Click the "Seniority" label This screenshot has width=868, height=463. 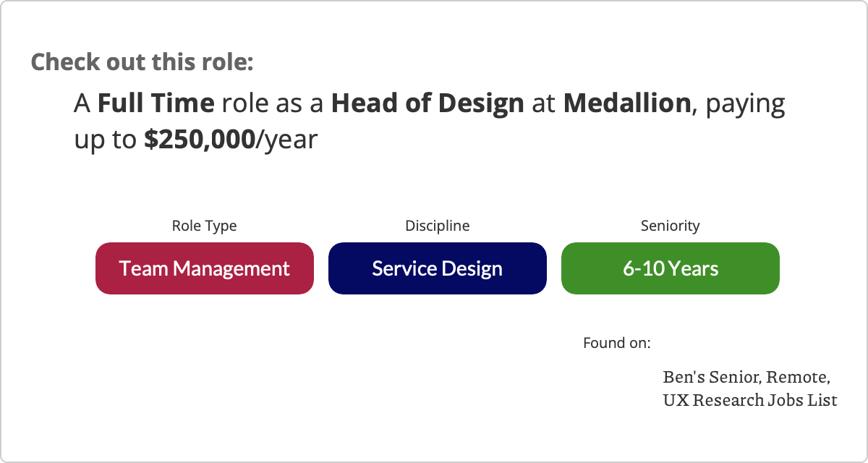(670, 226)
